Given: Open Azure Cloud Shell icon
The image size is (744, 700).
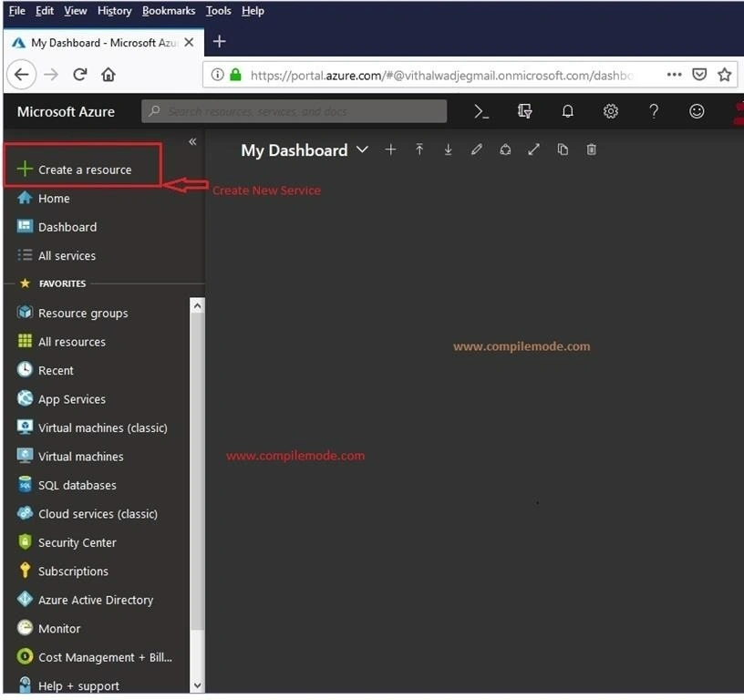Looking at the screenshot, I should 481,112.
